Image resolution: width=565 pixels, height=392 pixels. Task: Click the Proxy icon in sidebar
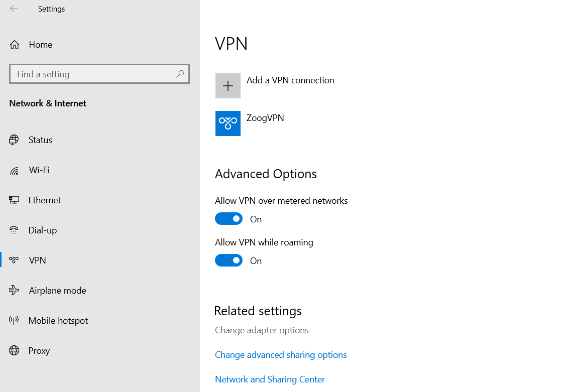click(15, 350)
